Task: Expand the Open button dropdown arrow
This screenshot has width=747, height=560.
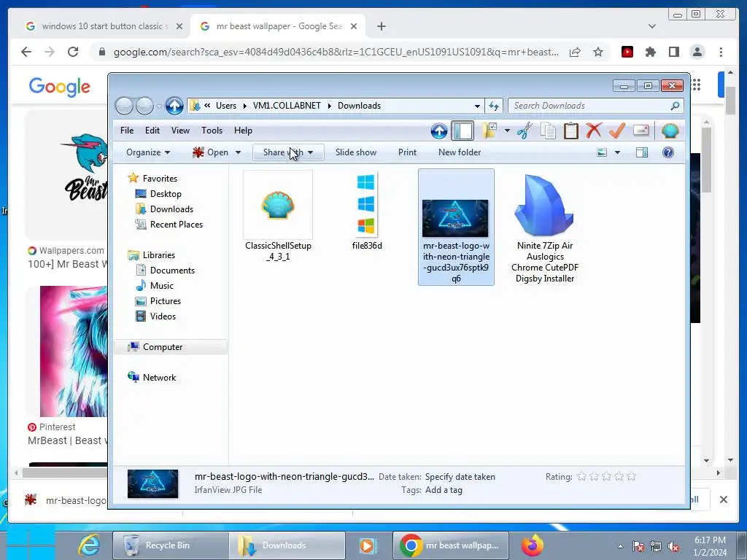Action: (238, 152)
